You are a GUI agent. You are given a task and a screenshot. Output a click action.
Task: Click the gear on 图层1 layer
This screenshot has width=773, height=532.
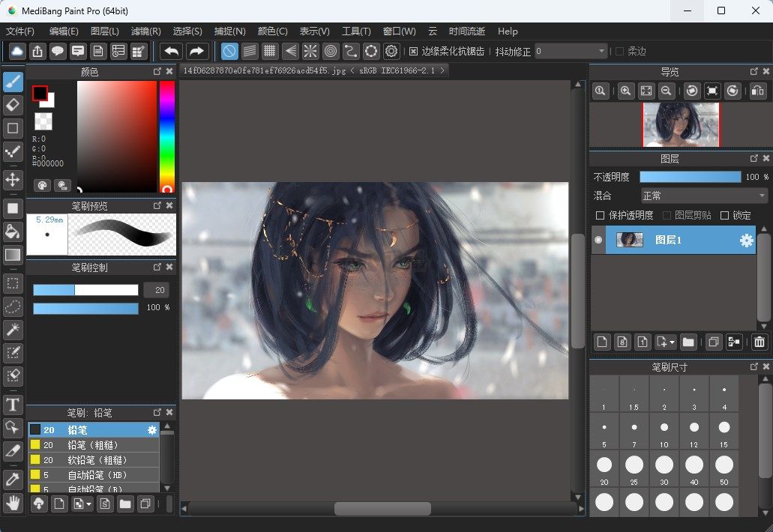tap(746, 241)
